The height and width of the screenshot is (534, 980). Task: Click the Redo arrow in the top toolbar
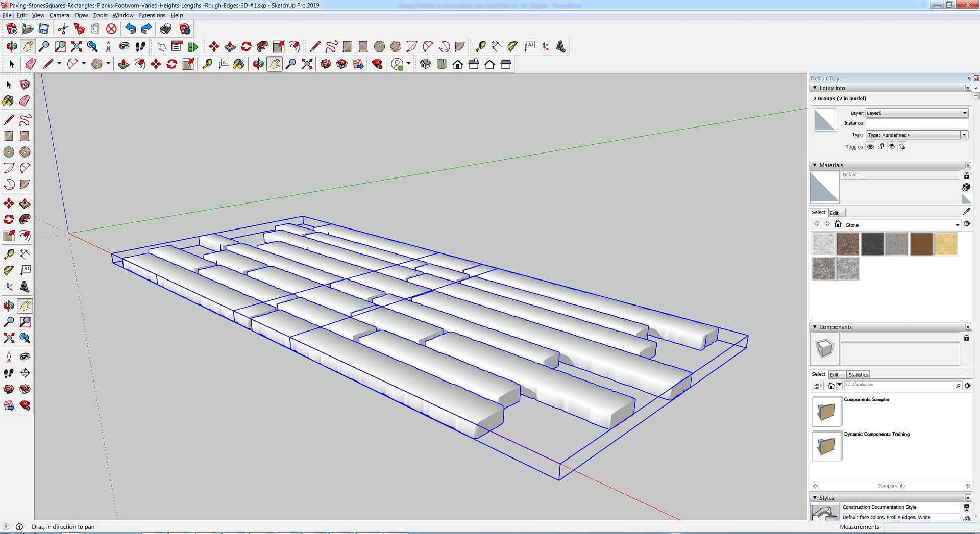click(x=146, y=29)
